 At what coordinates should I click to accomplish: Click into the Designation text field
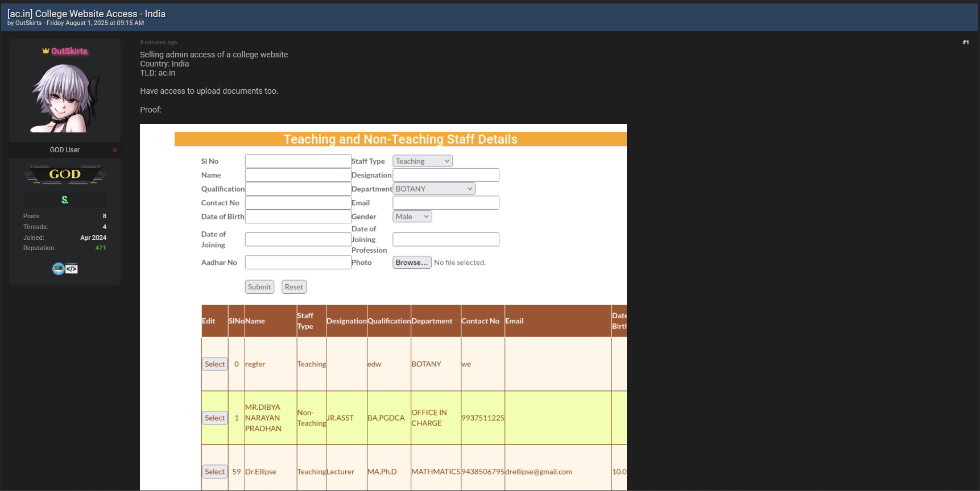446,175
